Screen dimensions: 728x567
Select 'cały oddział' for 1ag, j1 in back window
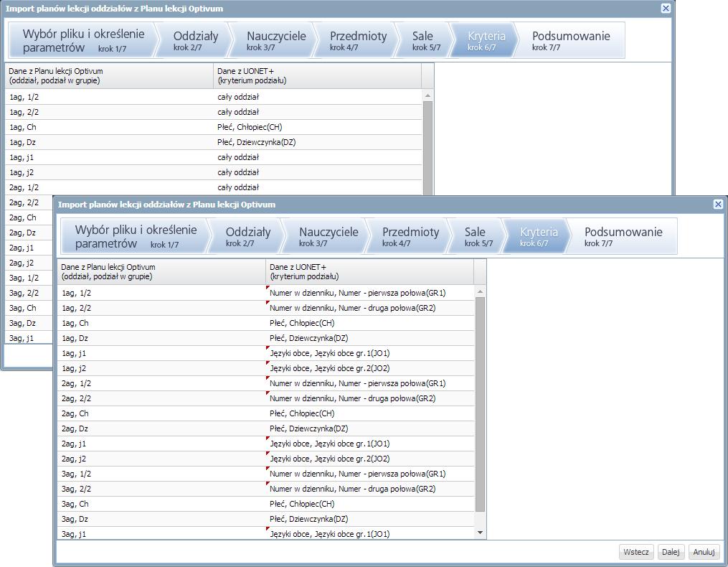pos(318,157)
